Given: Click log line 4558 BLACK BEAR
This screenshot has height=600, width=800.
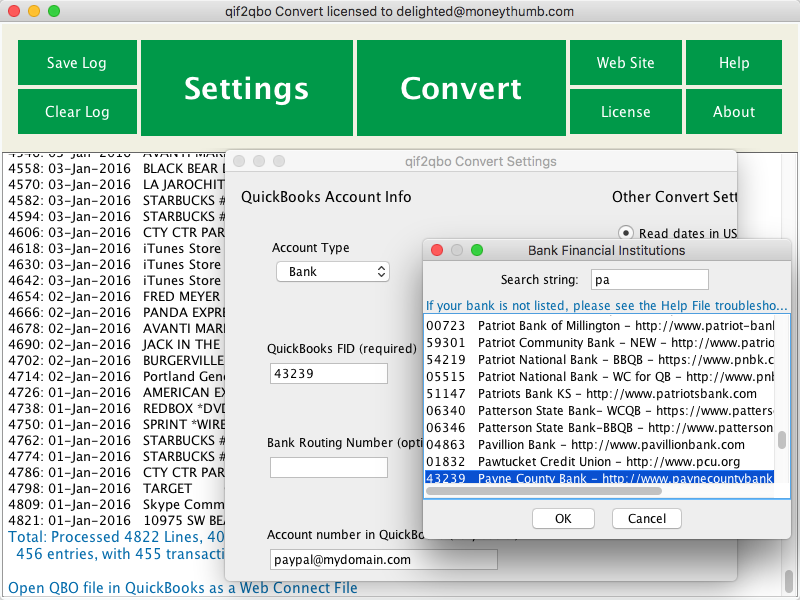Looking at the screenshot, I should [x=116, y=168].
